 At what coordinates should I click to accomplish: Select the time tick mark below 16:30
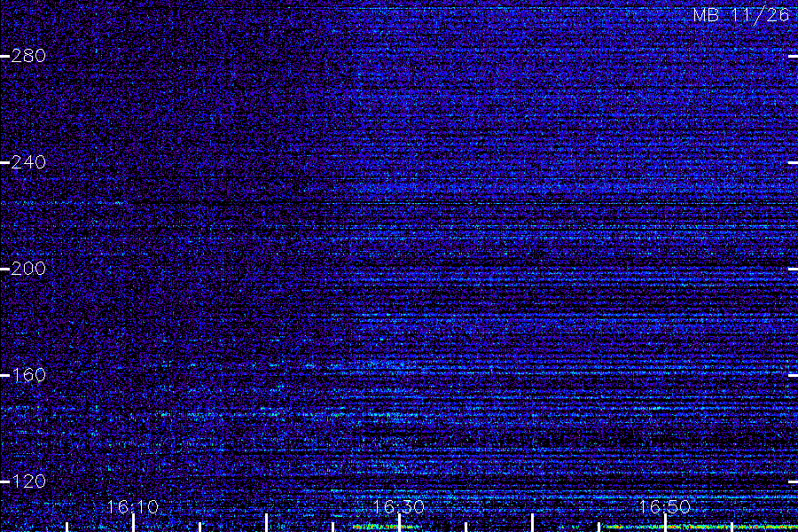400,523
